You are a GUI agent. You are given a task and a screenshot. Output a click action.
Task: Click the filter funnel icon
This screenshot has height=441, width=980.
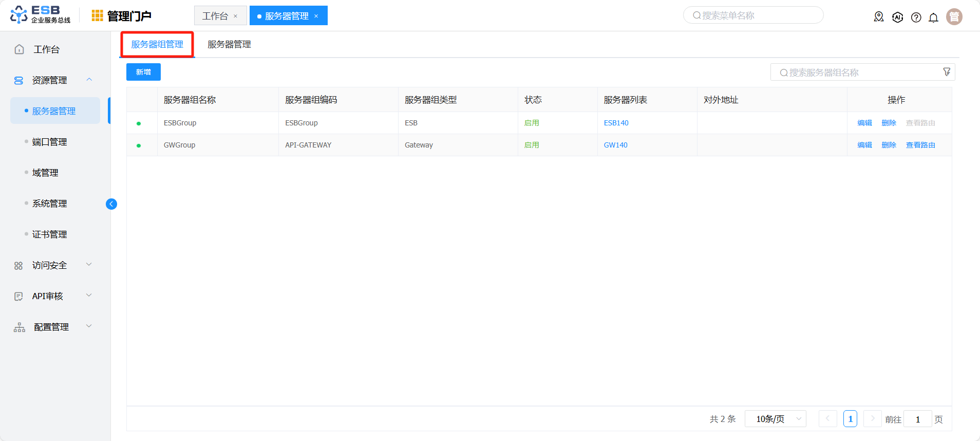point(947,72)
